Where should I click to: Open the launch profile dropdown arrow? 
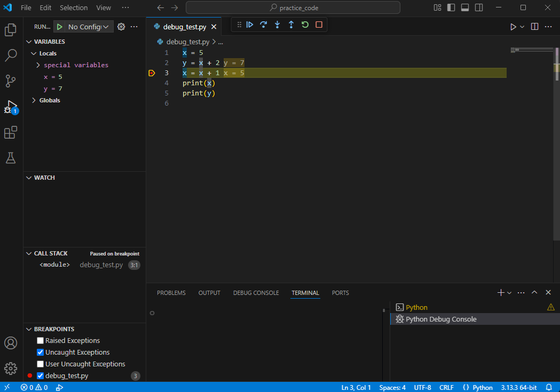tap(509, 293)
